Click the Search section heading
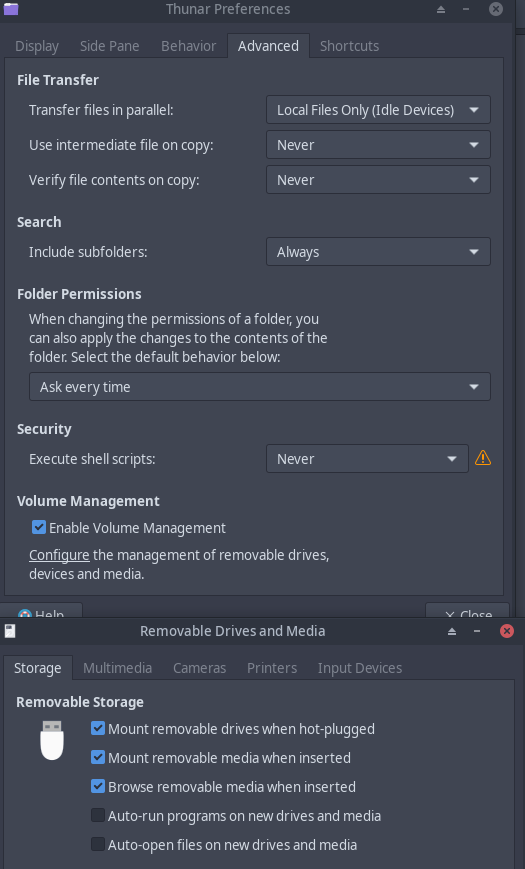 click(x=39, y=222)
